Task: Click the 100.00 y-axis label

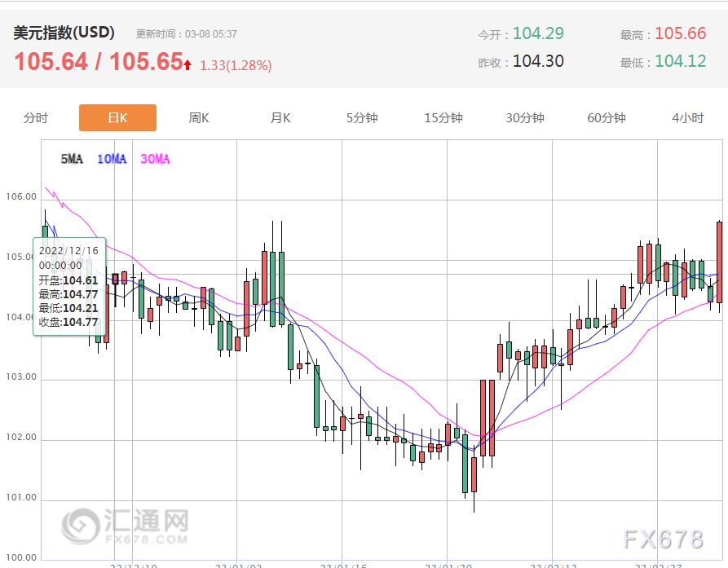Action: [x=21, y=557]
